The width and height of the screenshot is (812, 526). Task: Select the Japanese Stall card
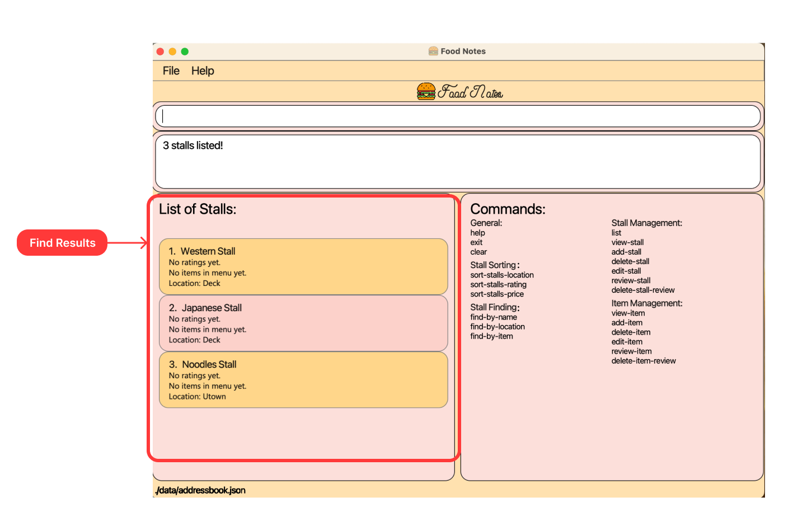303,323
